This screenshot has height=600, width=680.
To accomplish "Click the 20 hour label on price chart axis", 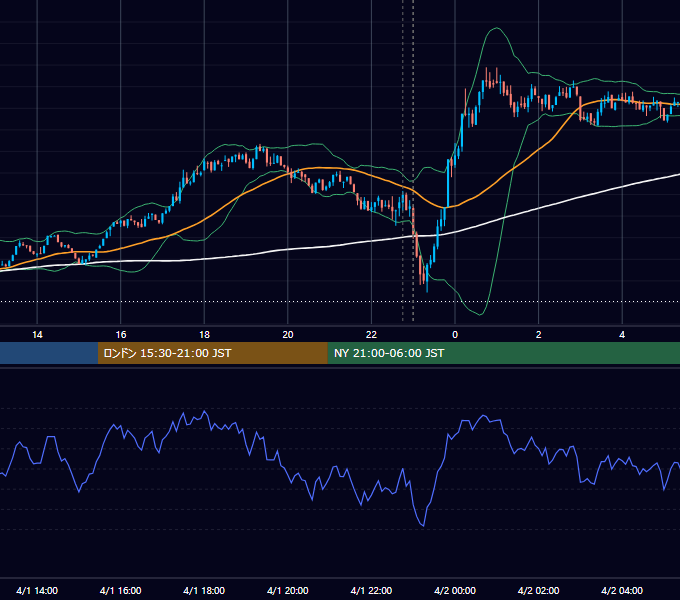I will (288, 335).
